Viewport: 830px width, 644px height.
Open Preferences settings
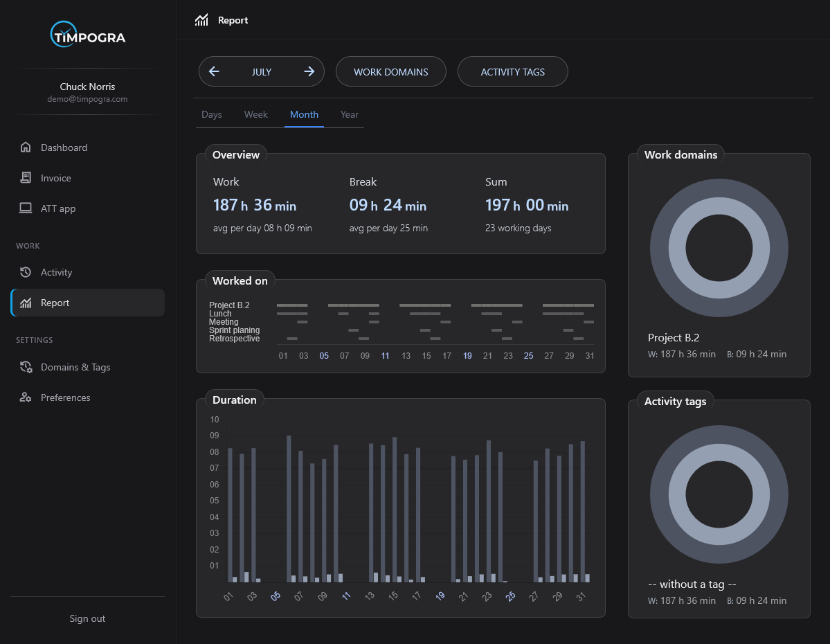[x=87, y=397]
